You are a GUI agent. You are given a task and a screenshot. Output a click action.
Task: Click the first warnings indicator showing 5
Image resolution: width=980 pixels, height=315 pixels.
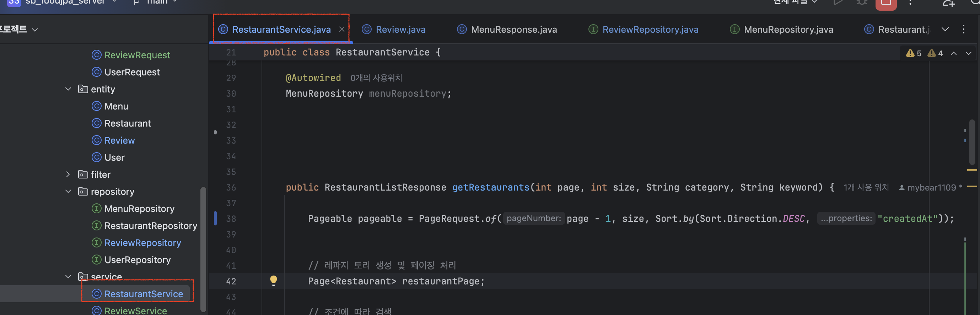[x=914, y=53]
